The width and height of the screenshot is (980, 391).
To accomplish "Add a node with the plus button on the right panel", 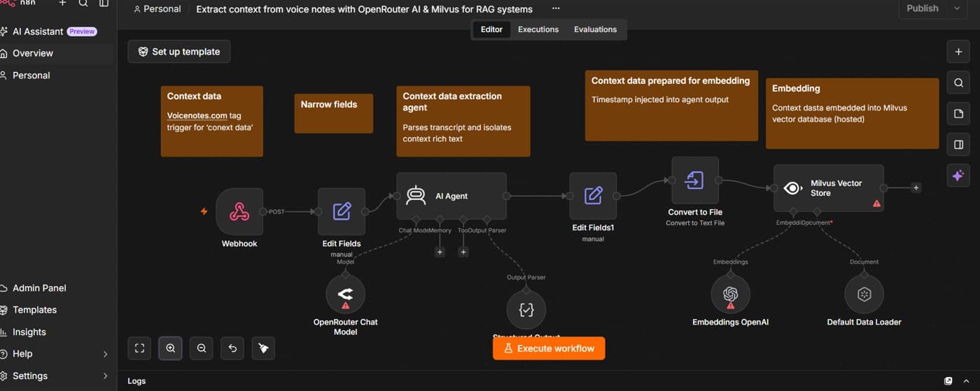I will pos(958,52).
